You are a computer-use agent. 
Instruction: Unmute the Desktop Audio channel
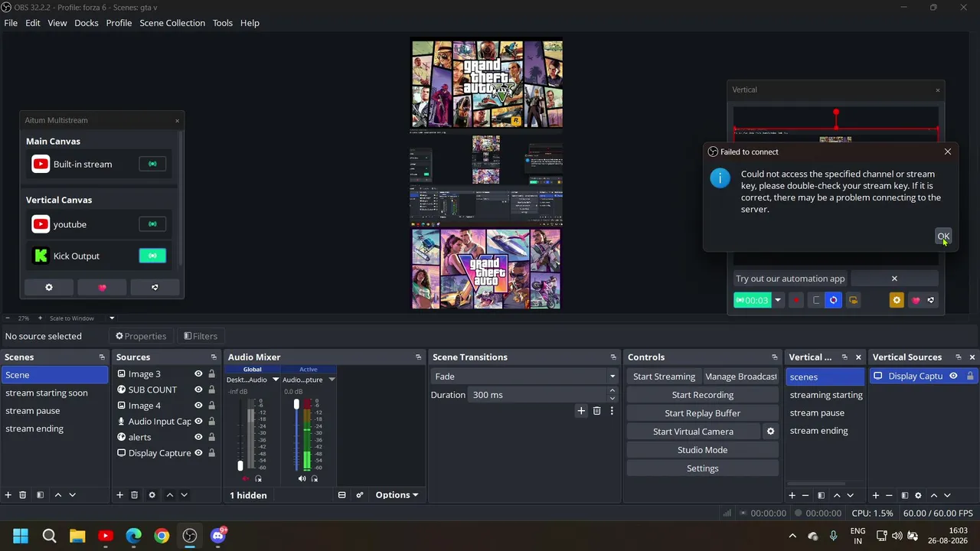pos(245,478)
